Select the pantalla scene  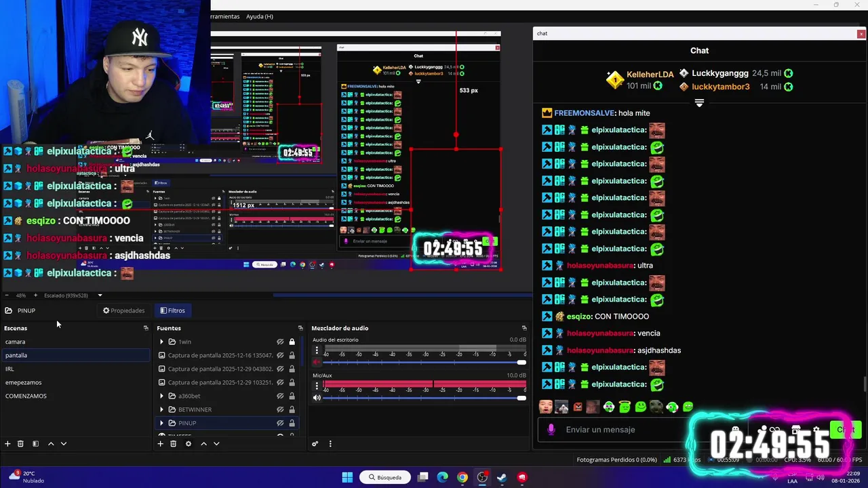click(75, 355)
